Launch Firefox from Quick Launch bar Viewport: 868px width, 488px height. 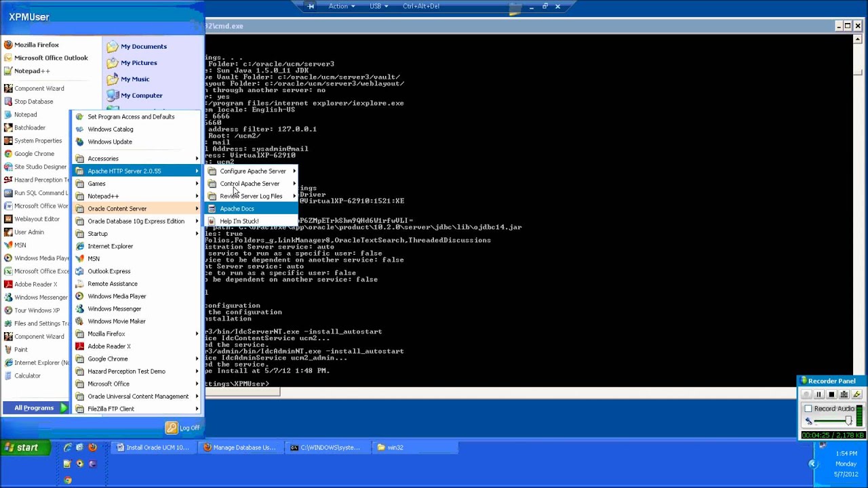[92, 447]
